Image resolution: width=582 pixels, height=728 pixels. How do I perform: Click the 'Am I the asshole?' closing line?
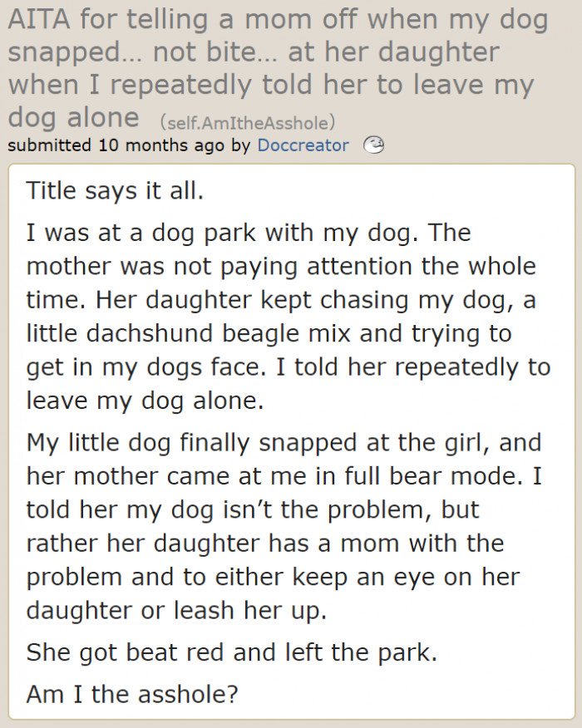[x=132, y=694]
